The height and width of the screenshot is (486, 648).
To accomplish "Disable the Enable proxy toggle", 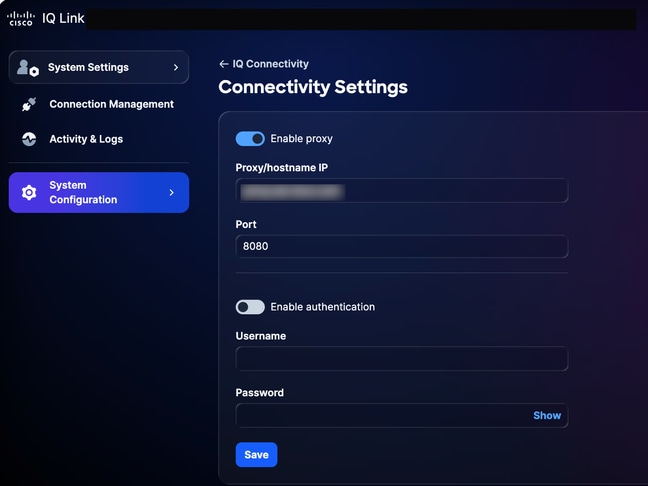I will [250, 139].
